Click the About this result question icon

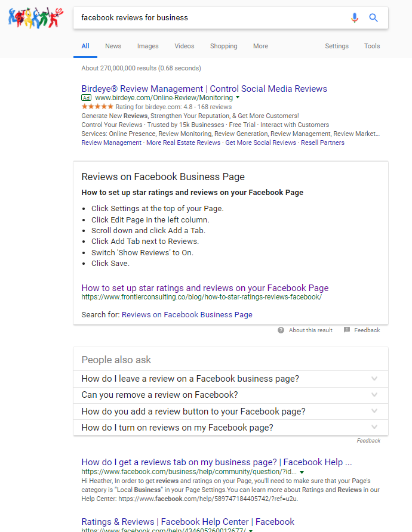coord(281,330)
